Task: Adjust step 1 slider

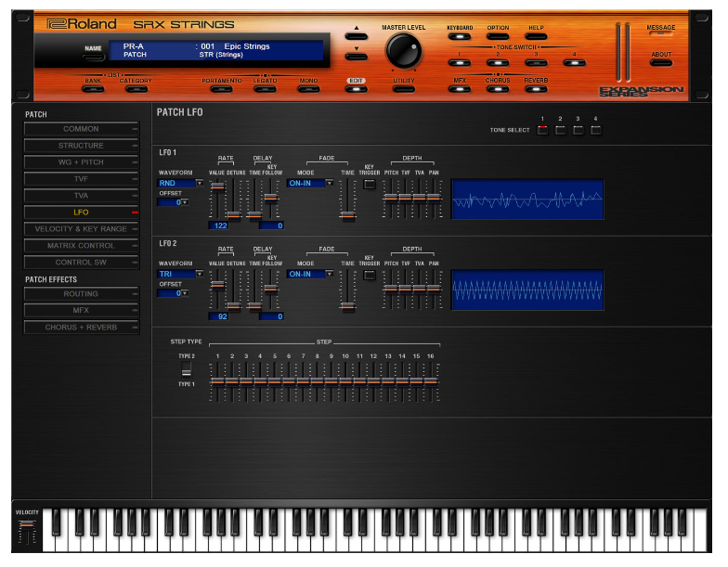Action: [x=217, y=382]
